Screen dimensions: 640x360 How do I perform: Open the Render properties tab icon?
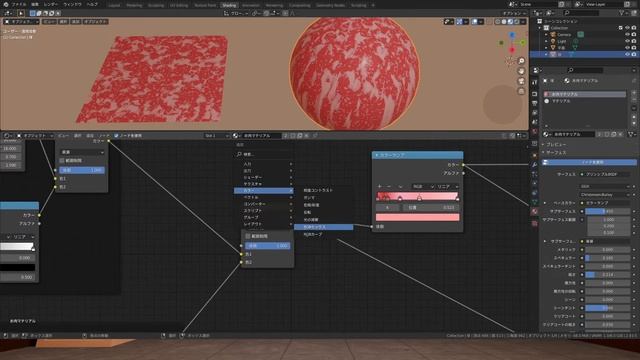[x=534, y=94]
